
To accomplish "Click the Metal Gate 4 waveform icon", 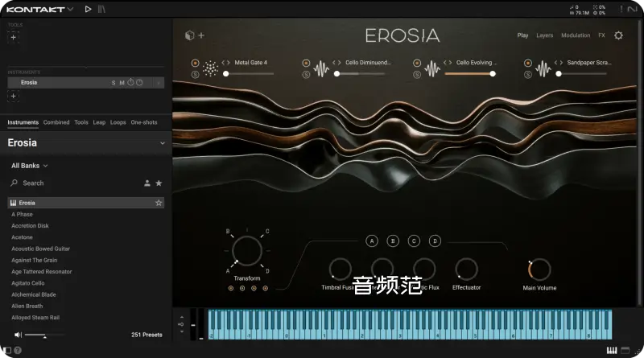I will pyautogui.click(x=210, y=68).
